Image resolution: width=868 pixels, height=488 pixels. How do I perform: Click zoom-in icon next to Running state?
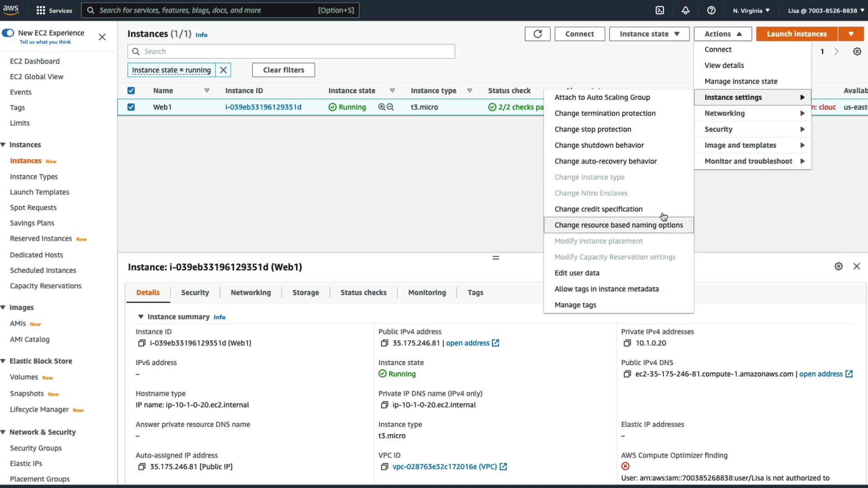(382, 107)
